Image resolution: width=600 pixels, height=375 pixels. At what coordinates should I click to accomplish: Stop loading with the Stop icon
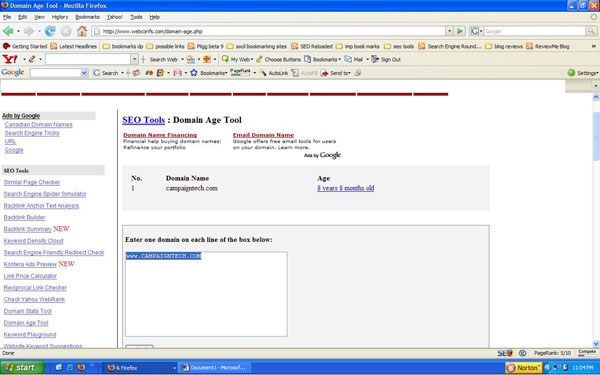(66, 31)
